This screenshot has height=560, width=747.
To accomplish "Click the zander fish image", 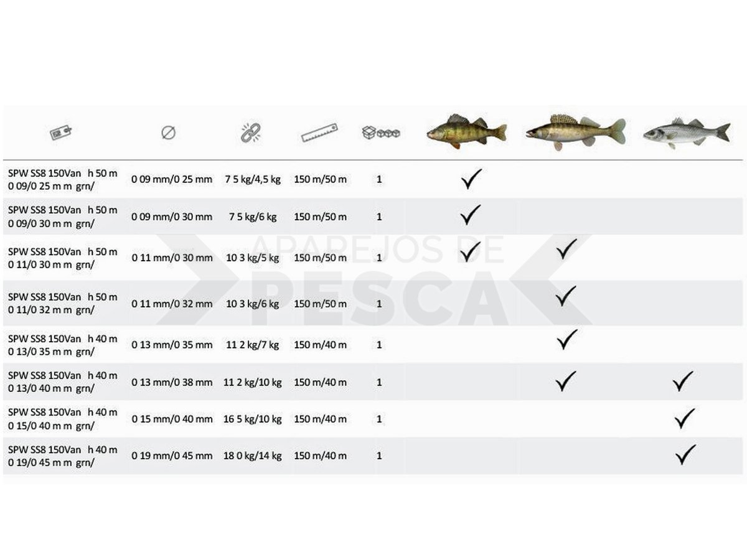I will 576,132.
